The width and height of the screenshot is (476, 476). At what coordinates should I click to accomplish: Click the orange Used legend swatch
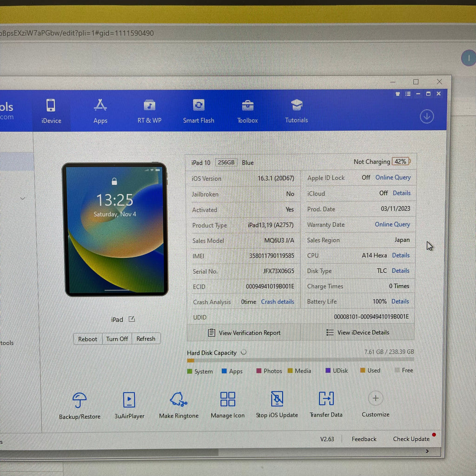click(363, 370)
